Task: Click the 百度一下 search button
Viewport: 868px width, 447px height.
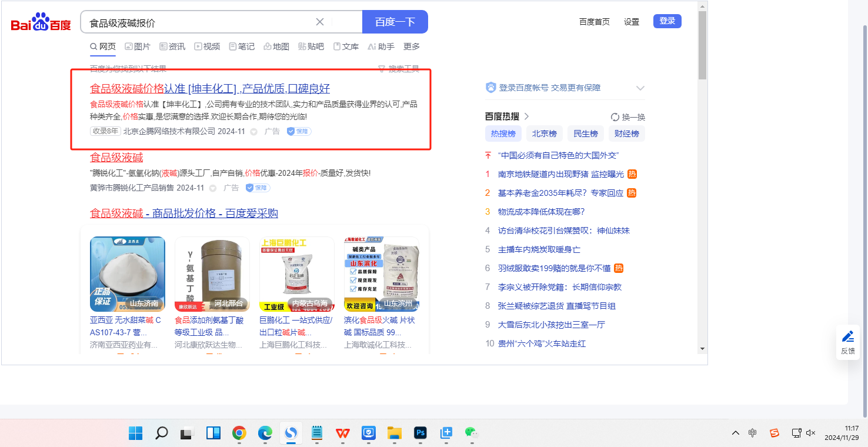Action: [395, 22]
